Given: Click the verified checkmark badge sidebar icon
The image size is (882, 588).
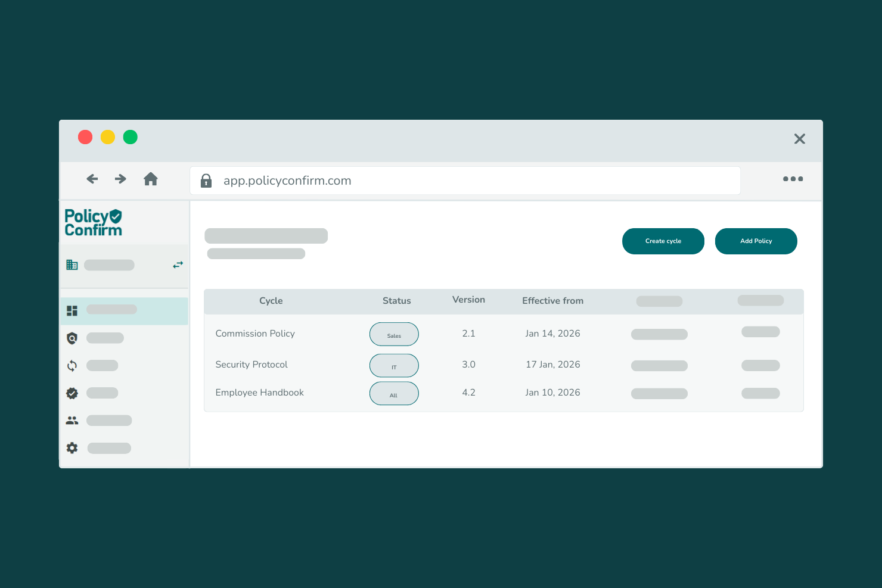Looking at the screenshot, I should pos(72,393).
